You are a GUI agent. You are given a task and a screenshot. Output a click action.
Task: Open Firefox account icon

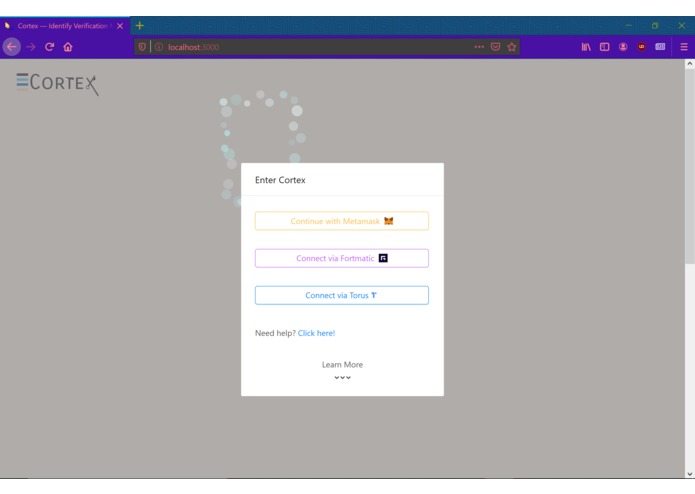pyautogui.click(x=623, y=47)
